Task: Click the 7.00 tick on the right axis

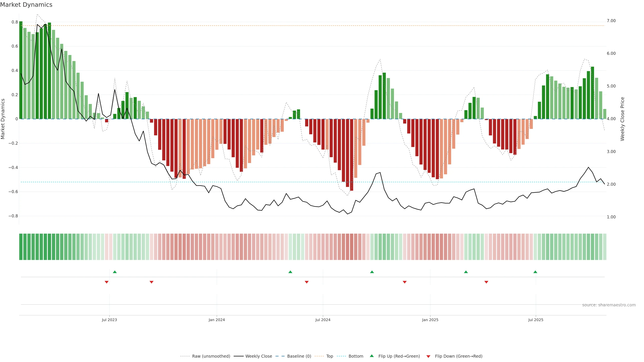Action: [611, 21]
